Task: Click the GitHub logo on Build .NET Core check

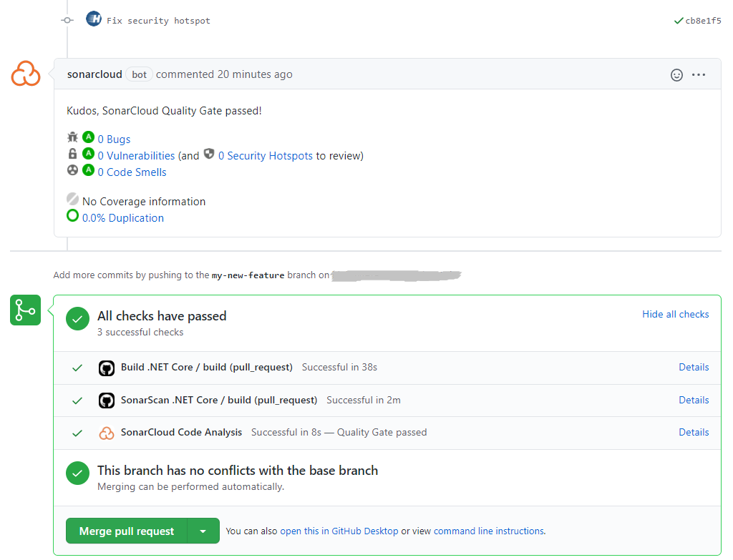Action: (107, 368)
